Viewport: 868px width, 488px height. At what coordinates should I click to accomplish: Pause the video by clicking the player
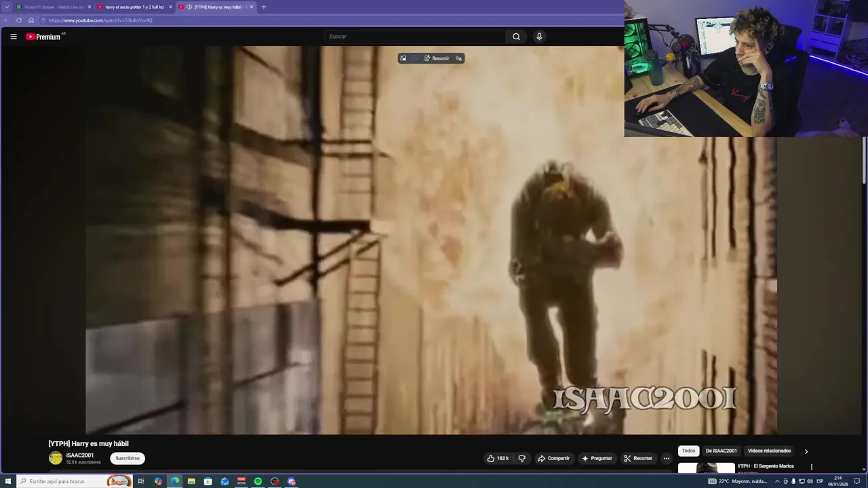point(431,240)
